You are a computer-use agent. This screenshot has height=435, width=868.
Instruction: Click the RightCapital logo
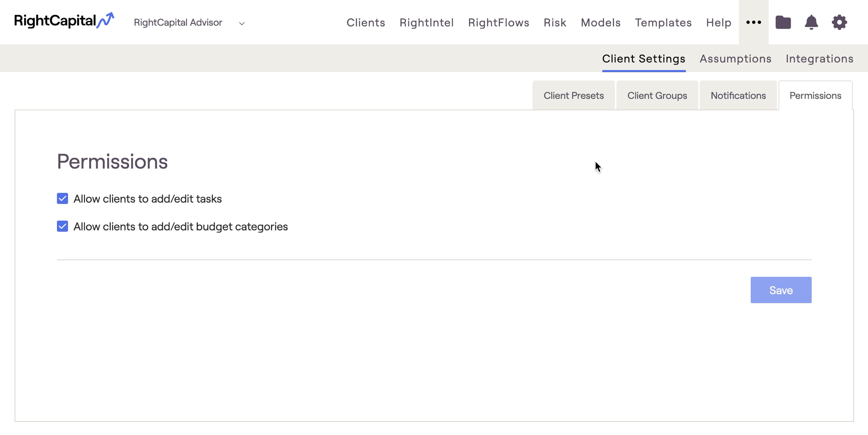pyautogui.click(x=64, y=21)
